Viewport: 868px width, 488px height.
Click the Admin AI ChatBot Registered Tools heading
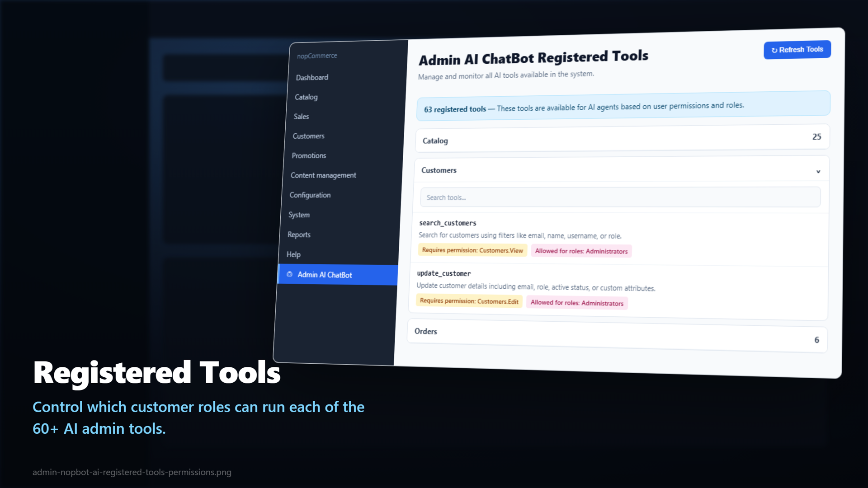click(x=533, y=58)
